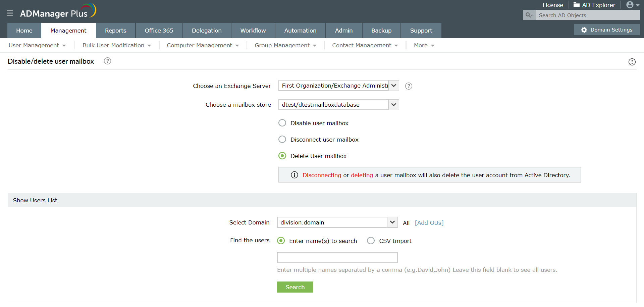Open the mailbox store dropdown
This screenshot has width=644, height=307.
[x=393, y=104]
